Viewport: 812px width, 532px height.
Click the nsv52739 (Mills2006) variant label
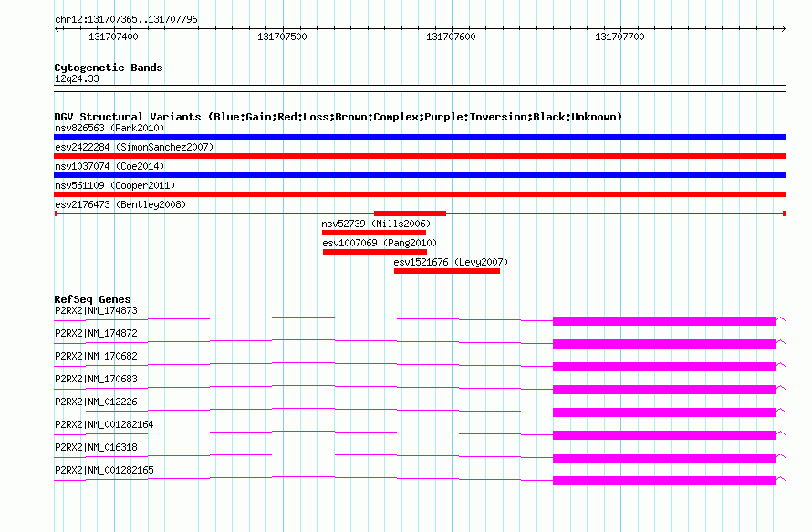point(376,224)
